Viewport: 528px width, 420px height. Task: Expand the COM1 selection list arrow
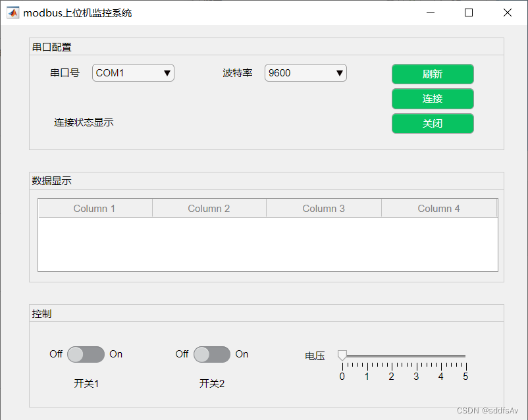coord(167,72)
